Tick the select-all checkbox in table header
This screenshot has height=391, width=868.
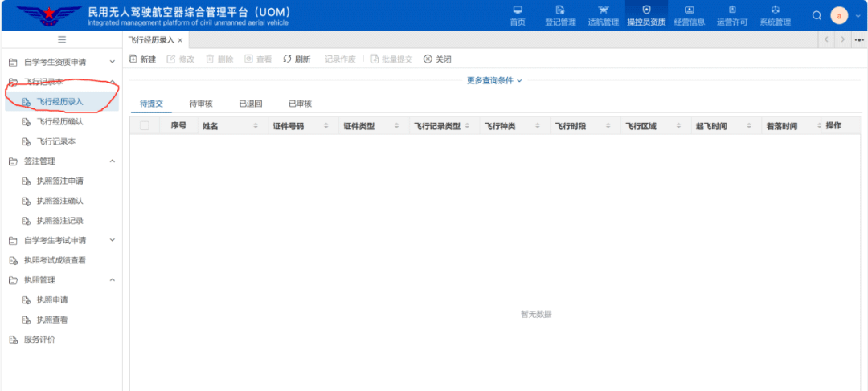tap(145, 125)
